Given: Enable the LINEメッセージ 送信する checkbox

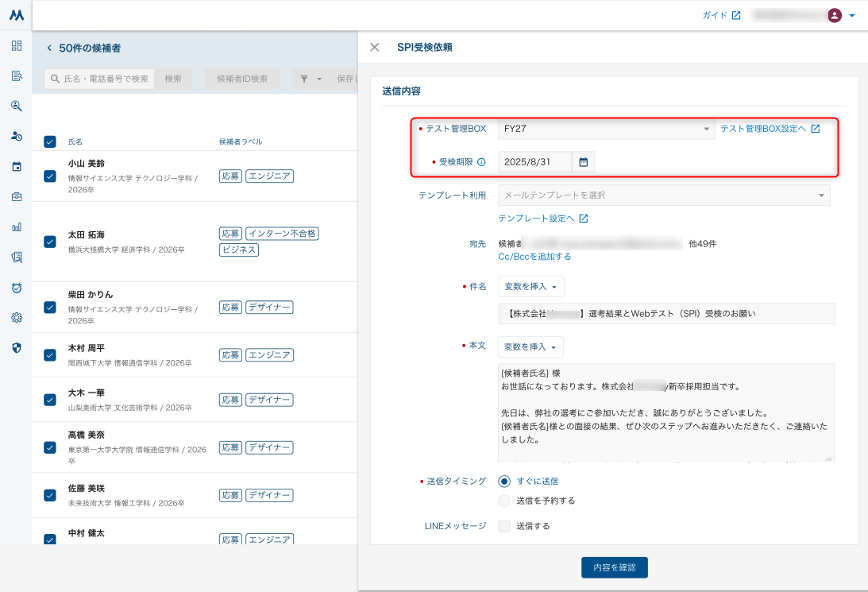Looking at the screenshot, I should click(504, 526).
